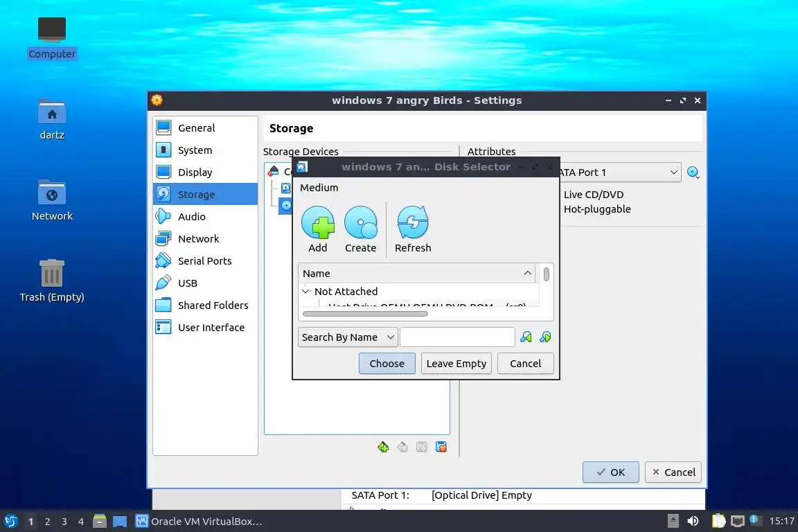798x532 pixels.
Task: Launch the file manager icon in taskbar
Action: (x=100, y=521)
